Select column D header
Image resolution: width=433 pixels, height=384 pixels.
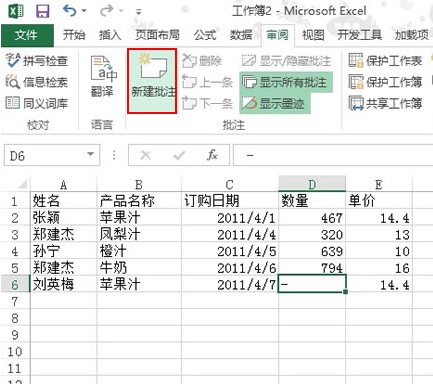click(x=312, y=184)
